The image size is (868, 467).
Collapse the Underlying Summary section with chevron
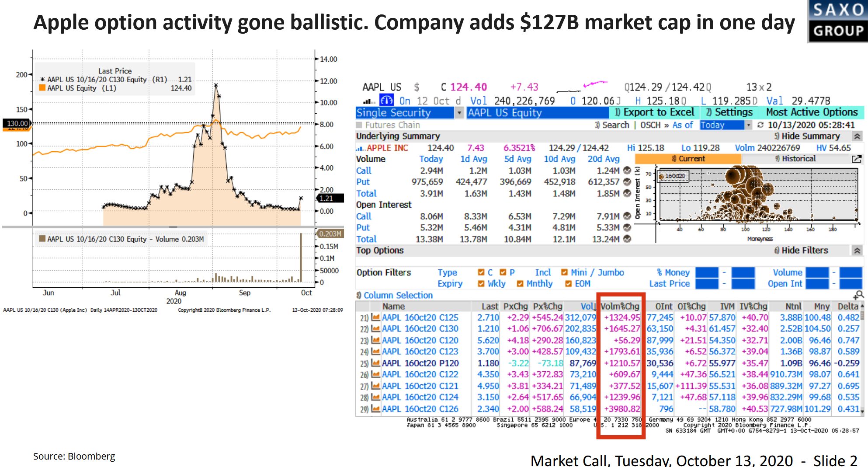point(857,136)
